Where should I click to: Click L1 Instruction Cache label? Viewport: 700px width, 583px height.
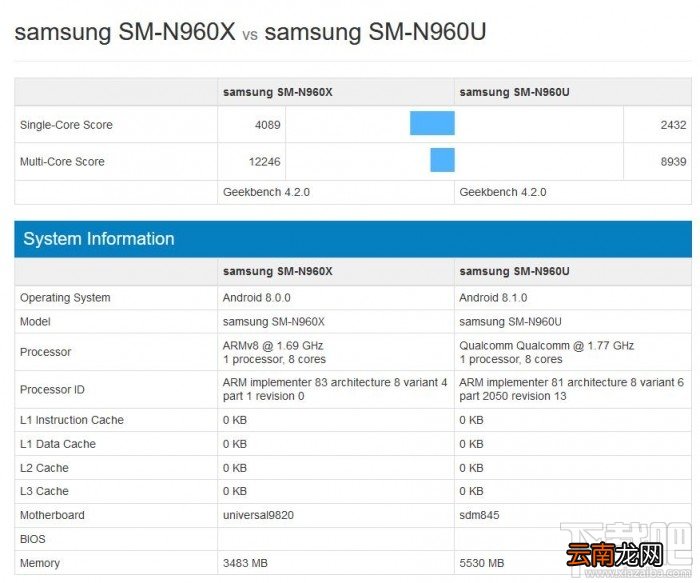[72, 420]
